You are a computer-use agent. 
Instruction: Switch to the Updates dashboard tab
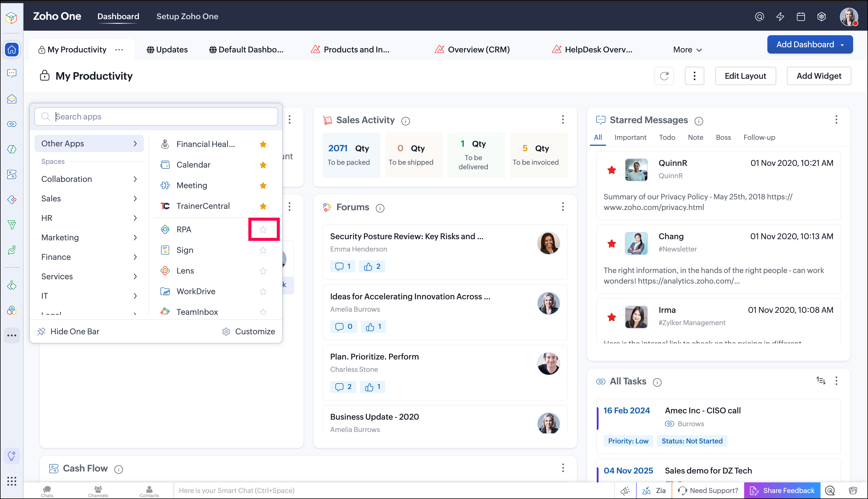[x=167, y=50]
